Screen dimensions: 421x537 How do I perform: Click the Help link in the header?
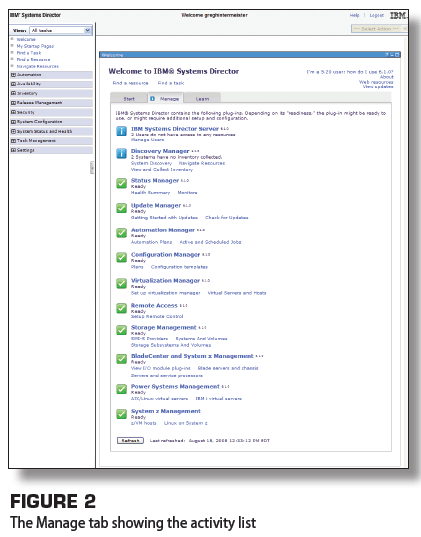355,15
